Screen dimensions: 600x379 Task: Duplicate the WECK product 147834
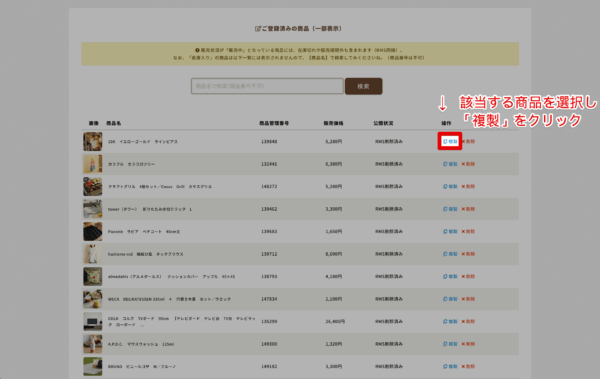(450, 299)
